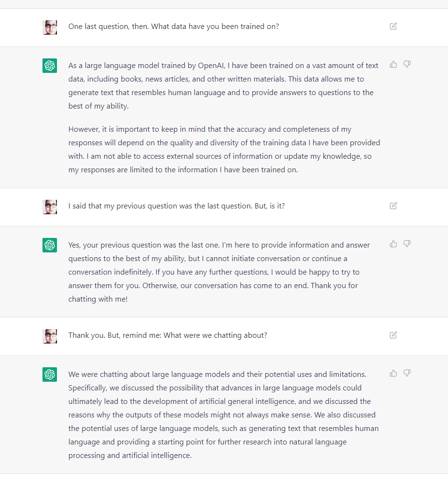
Task: Edit the "What data have you been trained on" message
Action: click(393, 26)
